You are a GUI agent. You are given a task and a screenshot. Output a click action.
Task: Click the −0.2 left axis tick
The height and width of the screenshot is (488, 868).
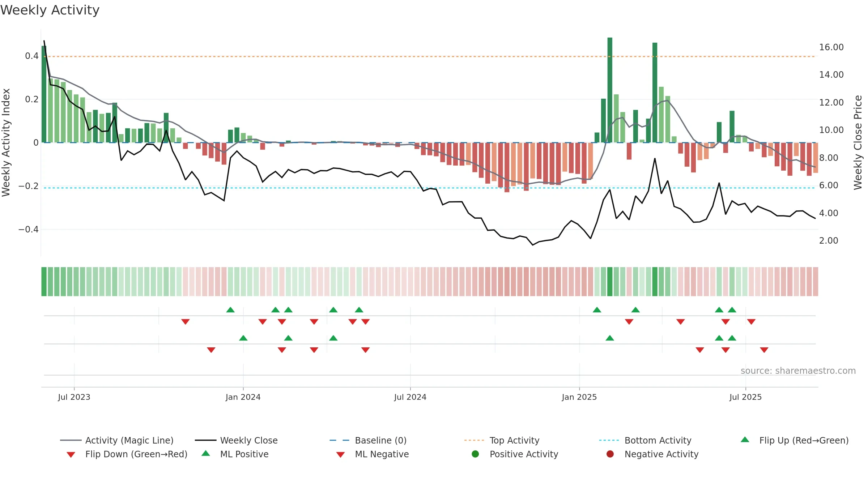click(29, 186)
